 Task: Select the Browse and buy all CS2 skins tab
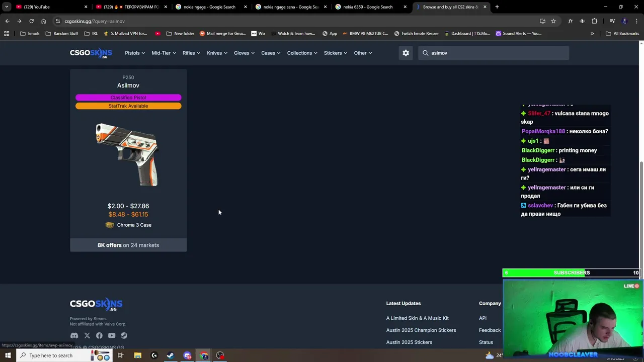pyautogui.click(x=451, y=7)
